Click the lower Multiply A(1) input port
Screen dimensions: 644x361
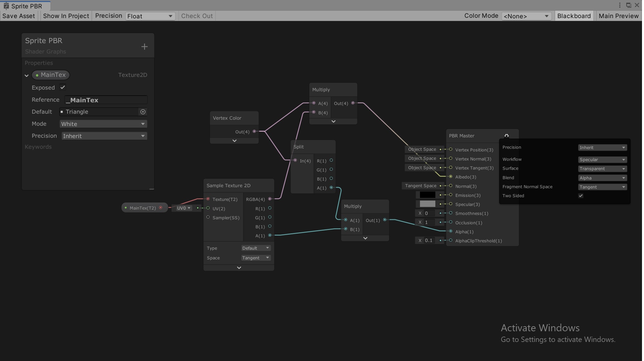pyautogui.click(x=346, y=220)
